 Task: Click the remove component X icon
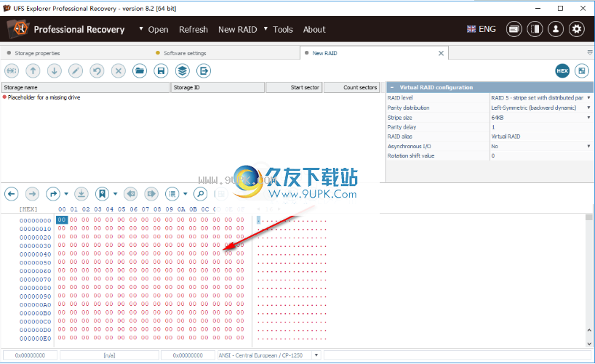(119, 71)
